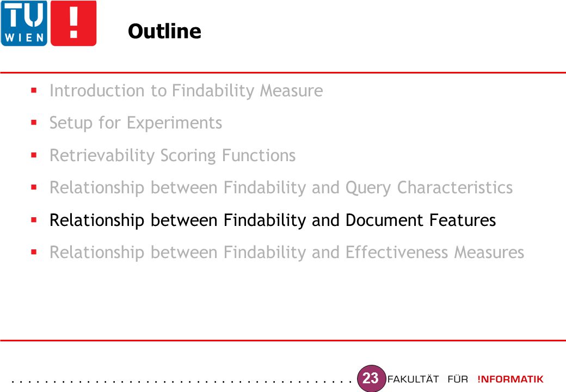Select Setup for Experiments outline entry
566x392 pixels.
(136, 123)
